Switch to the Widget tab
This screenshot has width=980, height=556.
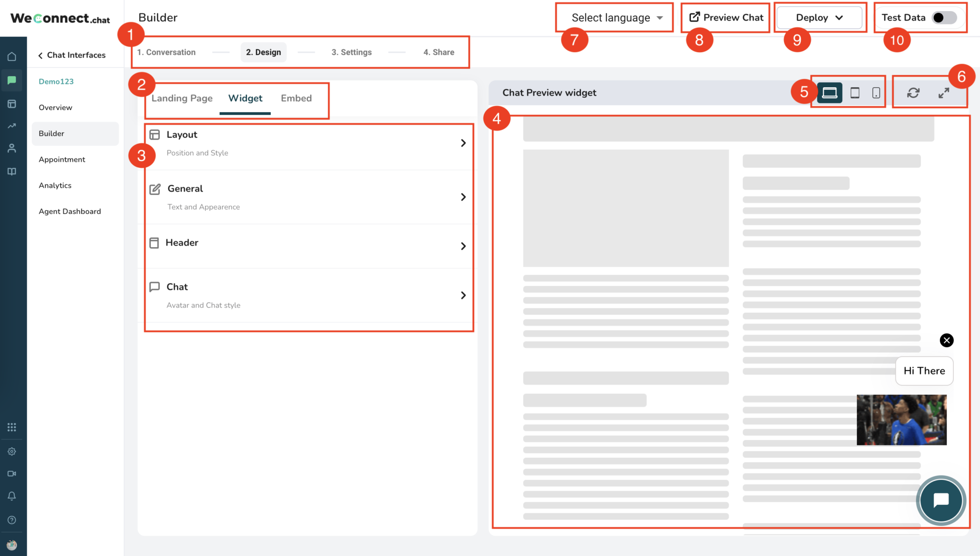pyautogui.click(x=245, y=98)
